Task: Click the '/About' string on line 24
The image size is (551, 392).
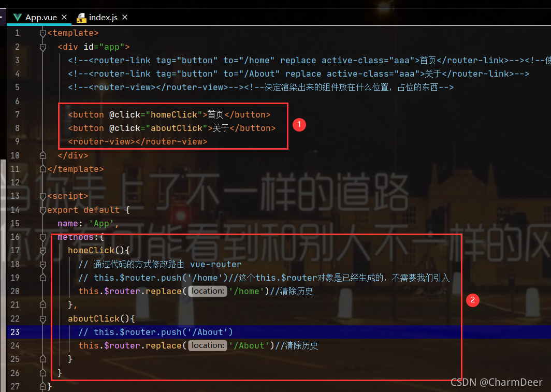Action: (x=249, y=345)
